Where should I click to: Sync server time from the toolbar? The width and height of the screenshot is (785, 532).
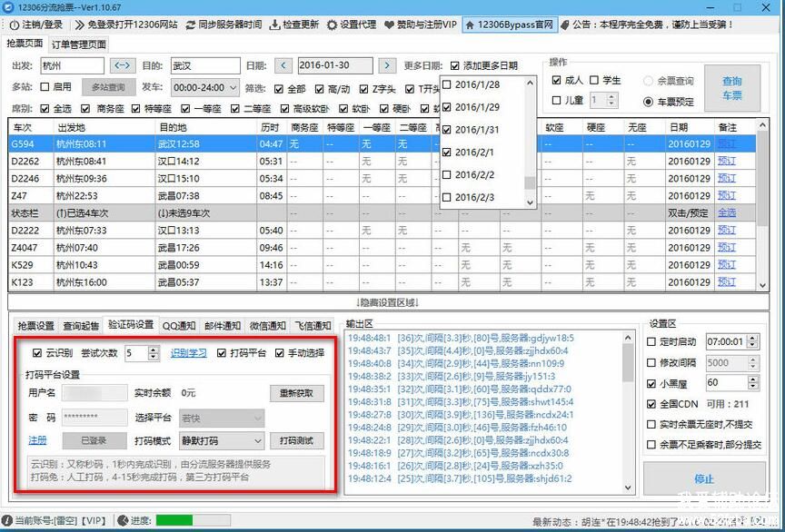tap(190, 25)
